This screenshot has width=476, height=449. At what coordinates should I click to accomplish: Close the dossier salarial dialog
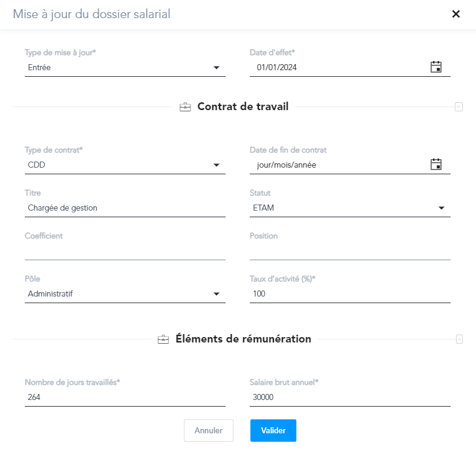(x=456, y=14)
